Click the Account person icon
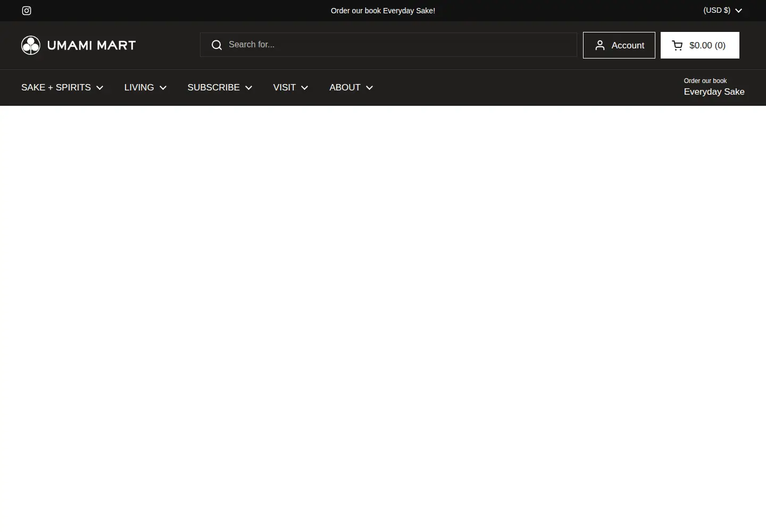The image size is (766, 532). pyautogui.click(x=600, y=45)
